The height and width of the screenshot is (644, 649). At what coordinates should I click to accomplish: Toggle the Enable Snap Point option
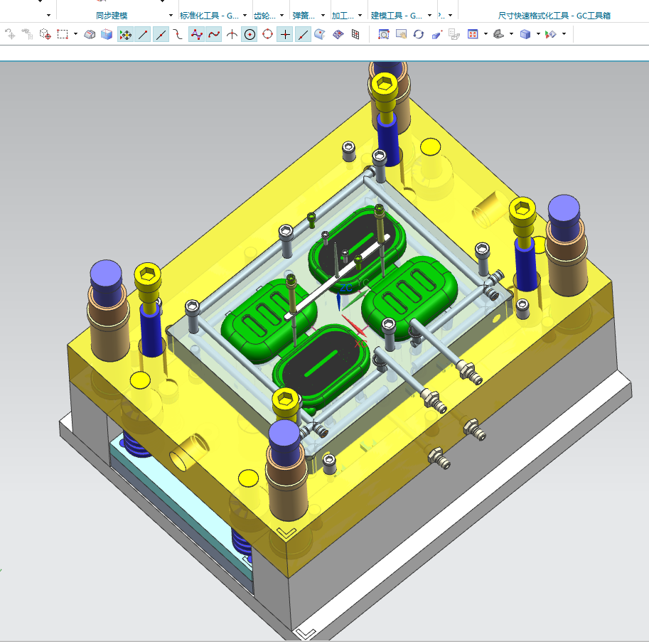tap(125, 34)
